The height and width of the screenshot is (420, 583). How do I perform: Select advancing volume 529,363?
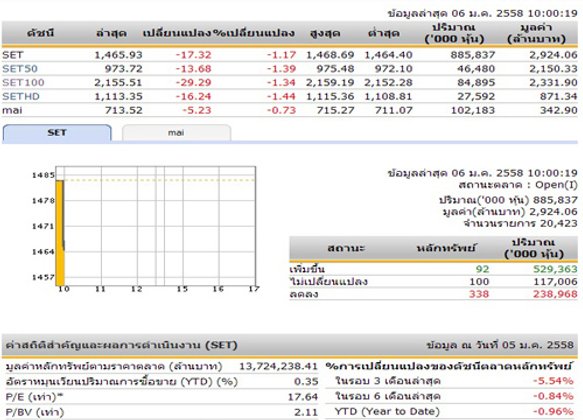(x=555, y=269)
